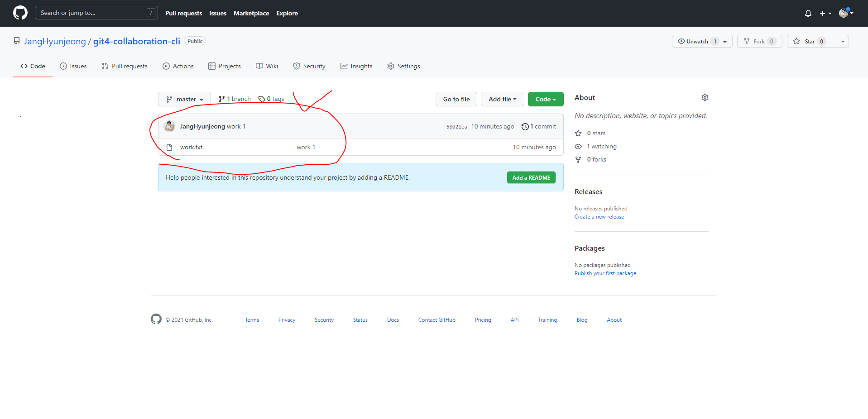The height and width of the screenshot is (419, 868).
Task: Open the footer Pricing link
Action: (x=483, y=320)
